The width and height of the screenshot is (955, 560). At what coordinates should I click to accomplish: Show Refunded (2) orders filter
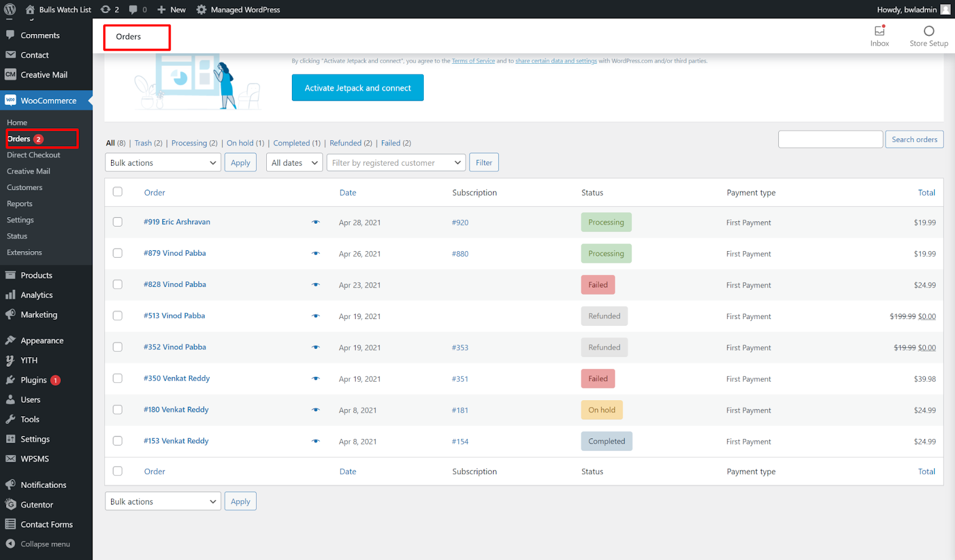click(x=351, y=143)
